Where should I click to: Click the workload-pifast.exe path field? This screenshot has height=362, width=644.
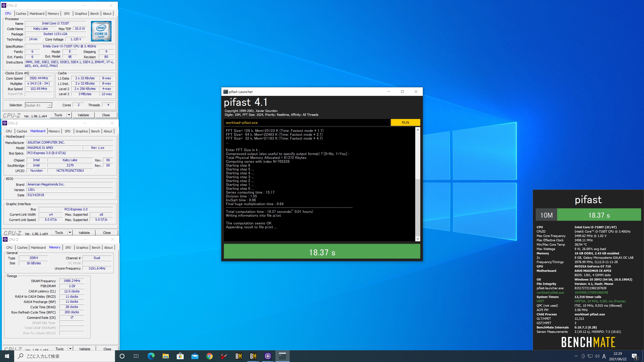tap(307, 122)
